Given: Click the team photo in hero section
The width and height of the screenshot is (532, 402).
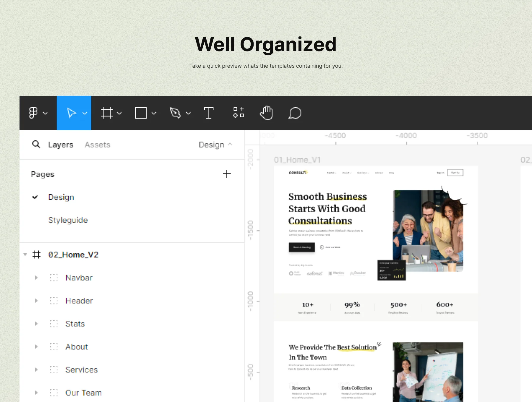Looking at the screenshot, I should point(428,231).
